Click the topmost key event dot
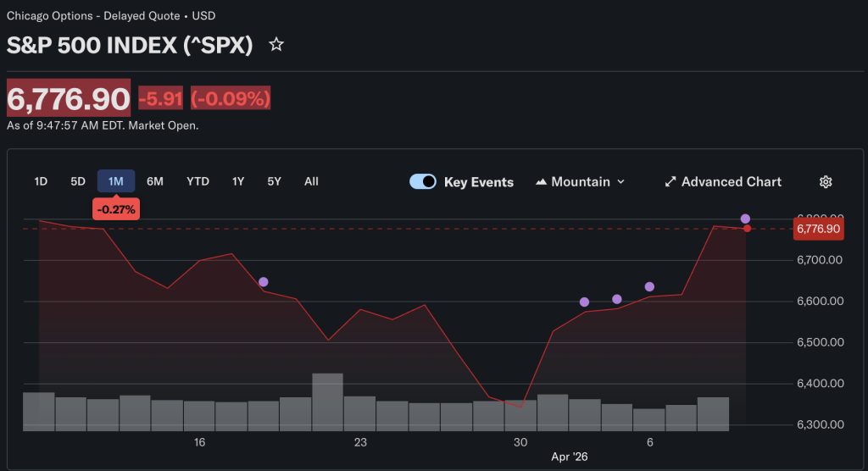Image resolution: width=868 pixels, height=471 pixels. pos(745,219)
